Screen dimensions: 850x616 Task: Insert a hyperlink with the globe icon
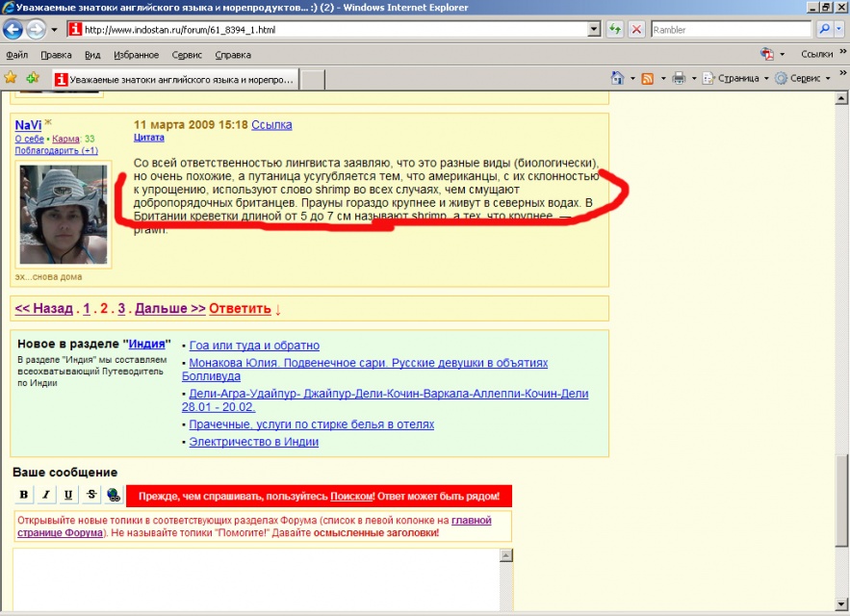click(114, 495)
